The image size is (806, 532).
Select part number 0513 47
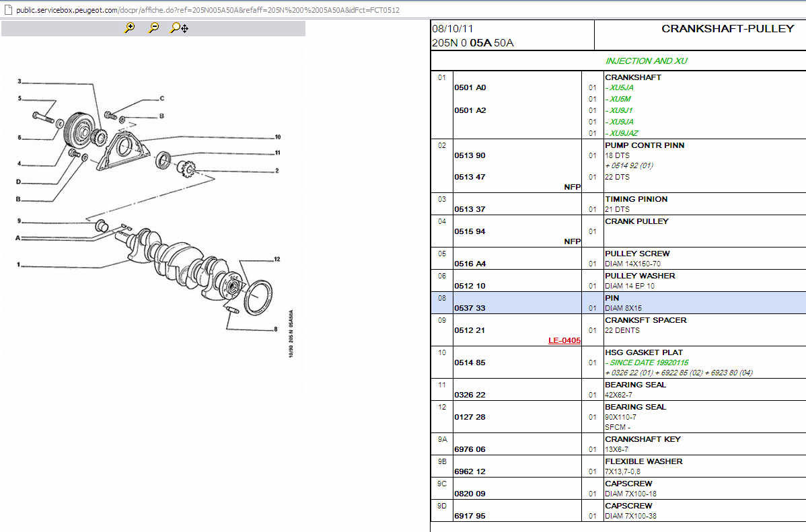[470, 177]
